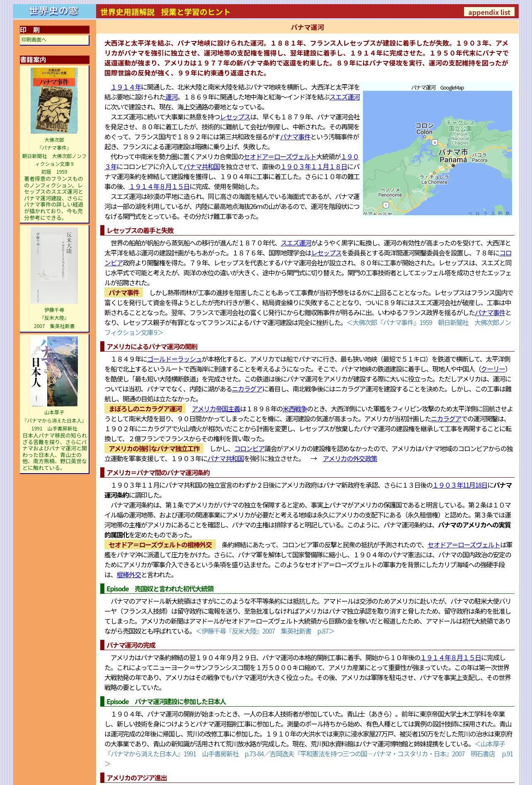
Task: Open the スエズ運河 link in intro paragraph
Action: click(x=345, y=97)
